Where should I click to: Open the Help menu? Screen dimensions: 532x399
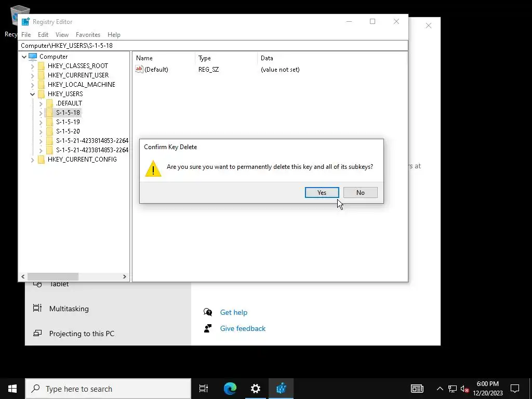[x=114, y=35]
